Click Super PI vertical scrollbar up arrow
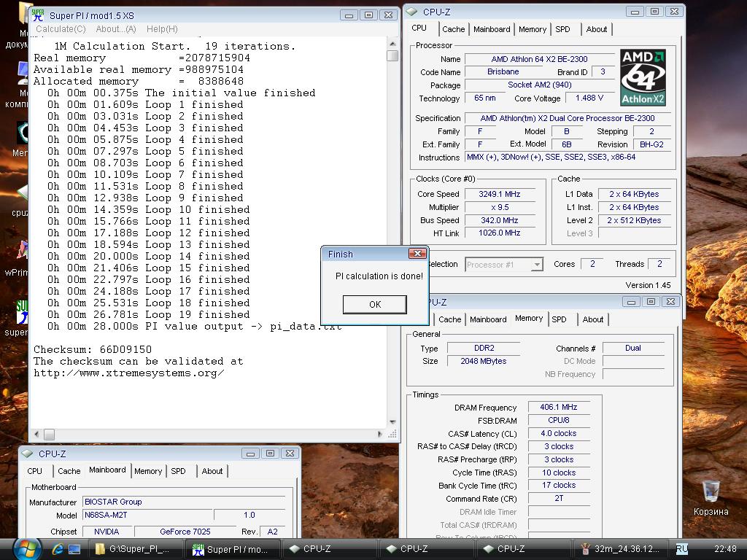 click(392, 44)
